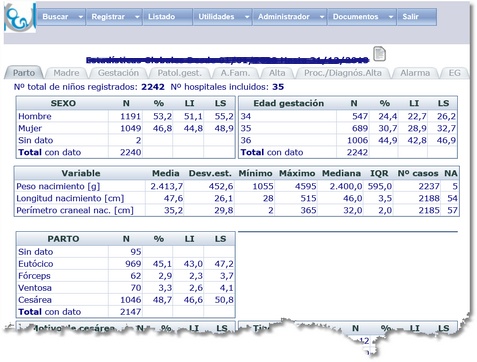The width and height of the screenshot is (477, 362).
Task: Click the gestational age 35 count 689
Action: coord(360,128)
